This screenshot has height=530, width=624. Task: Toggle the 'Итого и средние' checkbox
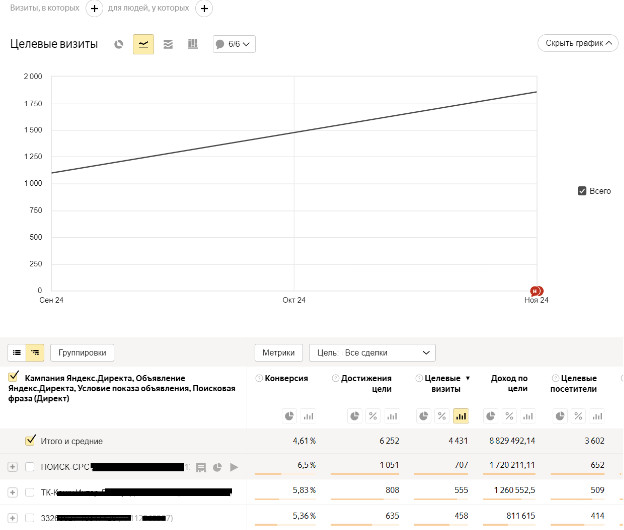pyautogui.click(x=30, y=440)
